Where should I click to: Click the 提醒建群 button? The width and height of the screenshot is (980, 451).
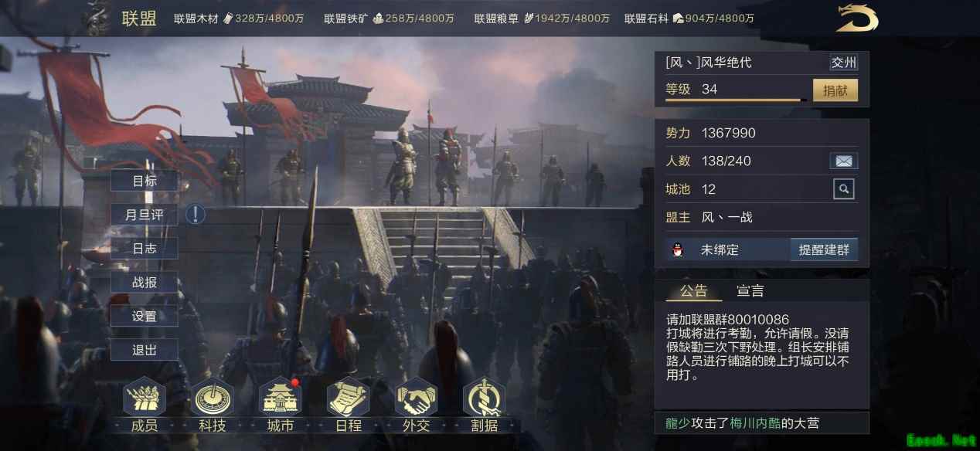point(824,249)
